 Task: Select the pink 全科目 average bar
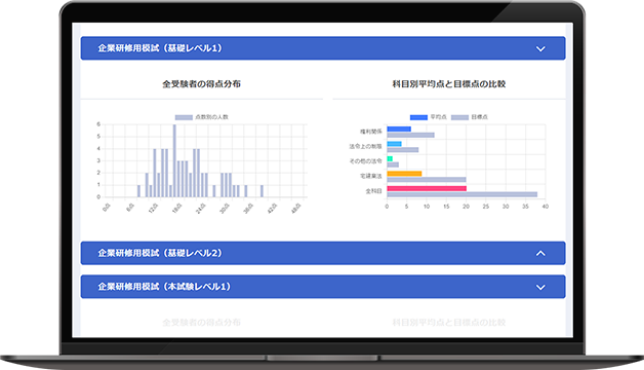pyautogui.click(x=426, y=188)
